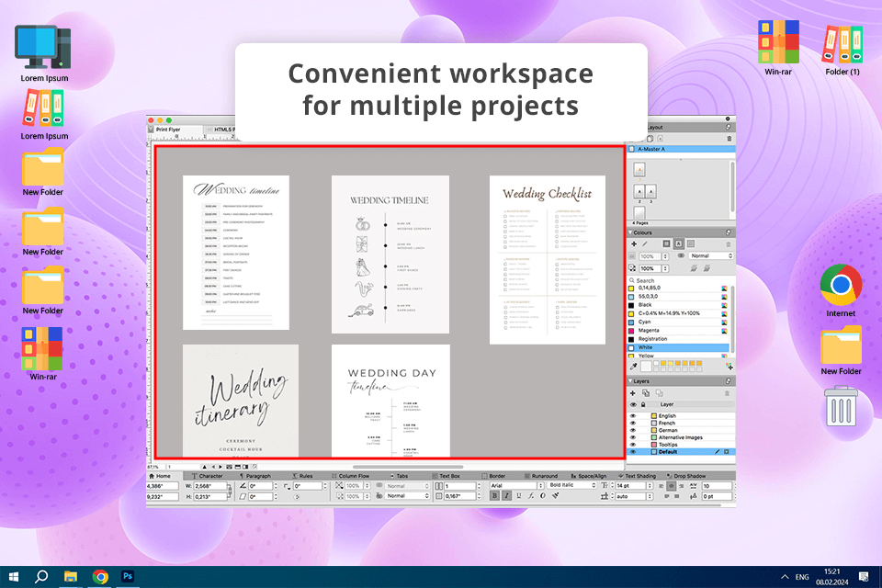The width and height of the screenshot is (882, 588).
Task: Open the Recycle Bin desktop icon
Action: coord(841,406)
